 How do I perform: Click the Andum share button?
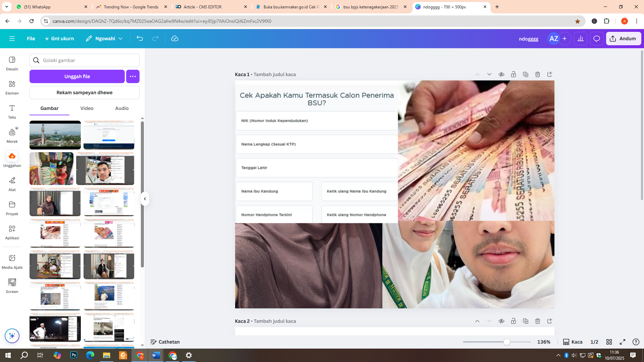[x=624, y=39]
